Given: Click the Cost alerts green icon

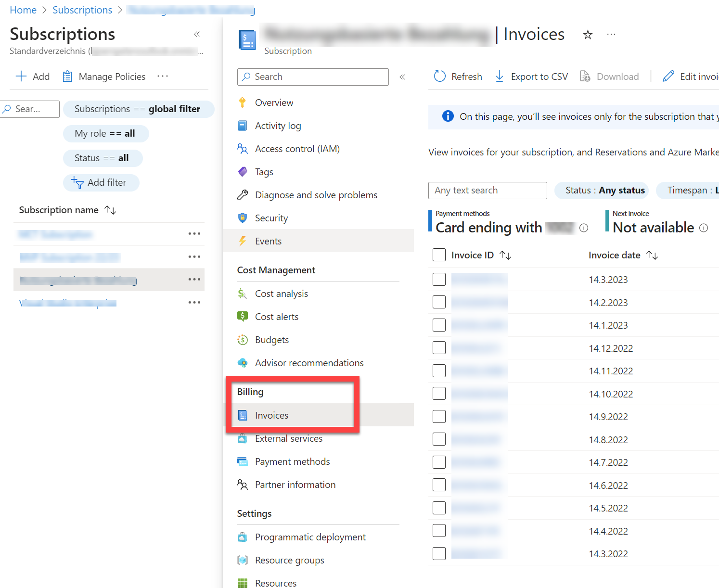Looking at the screenshot, I should click(x=243, y=317).
